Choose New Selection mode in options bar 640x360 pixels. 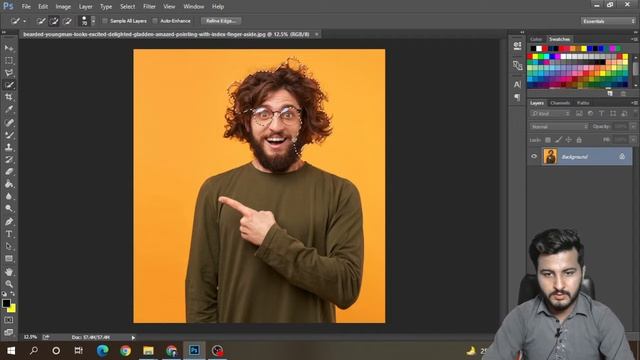[x=41, y=21]
